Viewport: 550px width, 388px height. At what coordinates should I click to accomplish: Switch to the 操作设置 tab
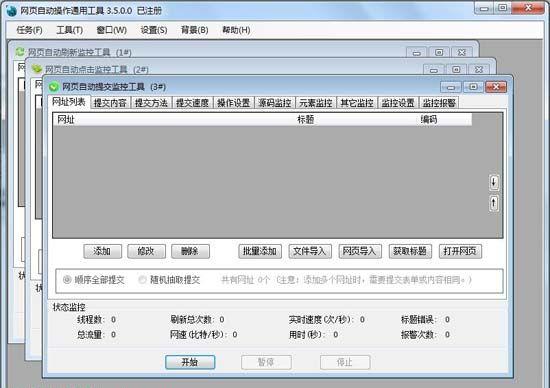[x=233, y=103]
